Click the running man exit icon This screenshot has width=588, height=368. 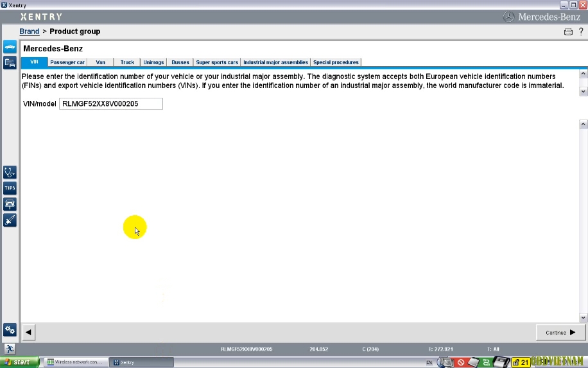(x=10, y=349)
